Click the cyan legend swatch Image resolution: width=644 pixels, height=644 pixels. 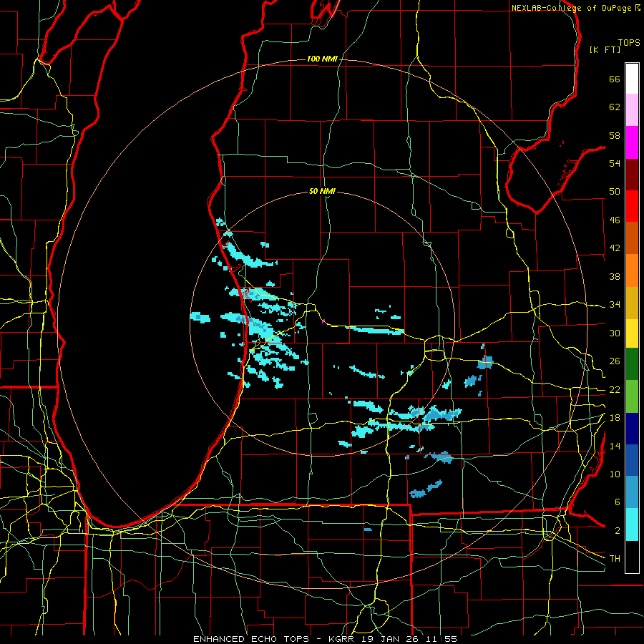click(x=632, y=525)
